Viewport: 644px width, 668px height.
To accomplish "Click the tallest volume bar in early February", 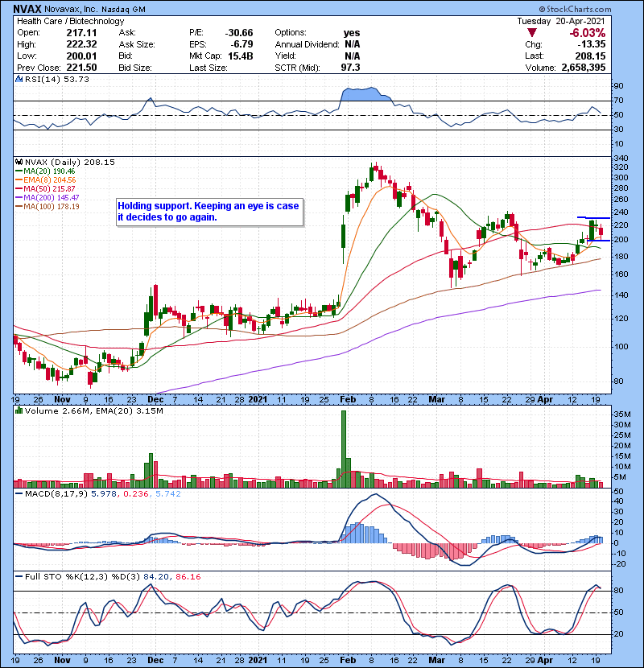I will coord(344,449).
